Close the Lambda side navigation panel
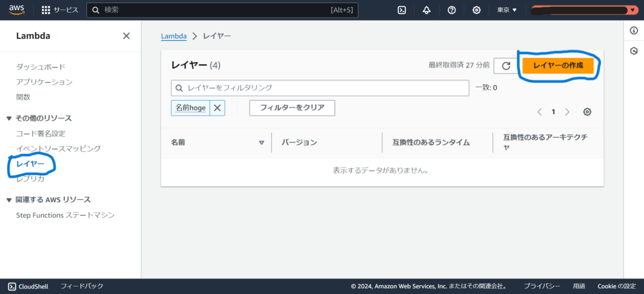The image size is (644, 294). 126,36
